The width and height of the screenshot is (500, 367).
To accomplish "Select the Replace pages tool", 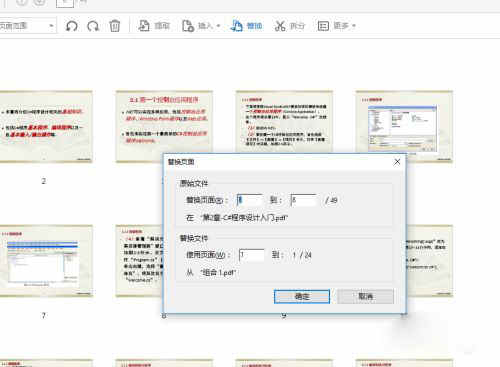I will point(246,26).
